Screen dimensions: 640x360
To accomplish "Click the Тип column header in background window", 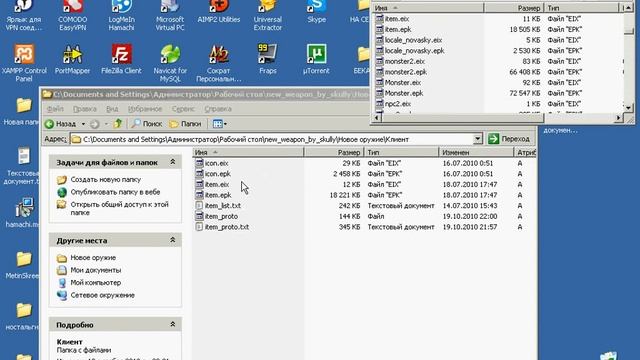I will click(x=582, y=8).
